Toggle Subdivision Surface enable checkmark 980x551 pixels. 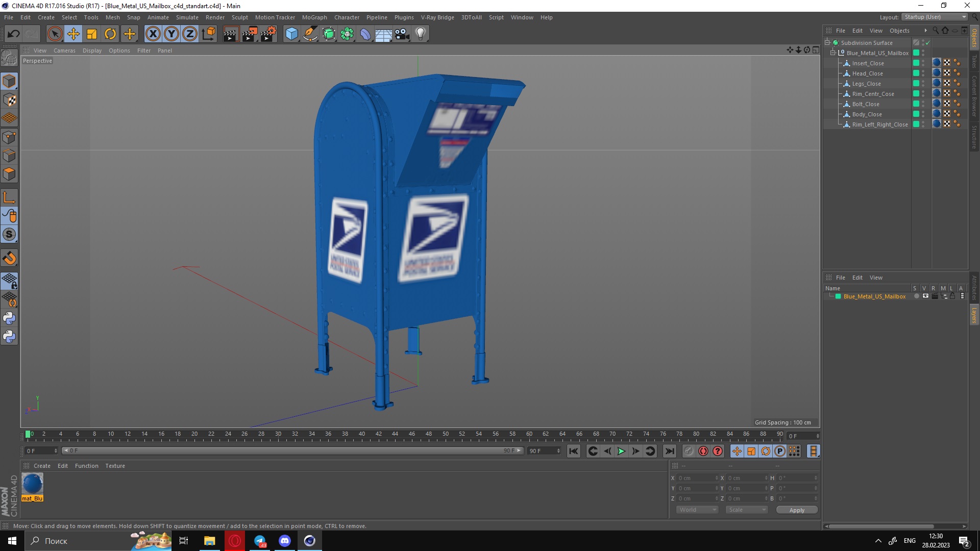coord(927,43)
